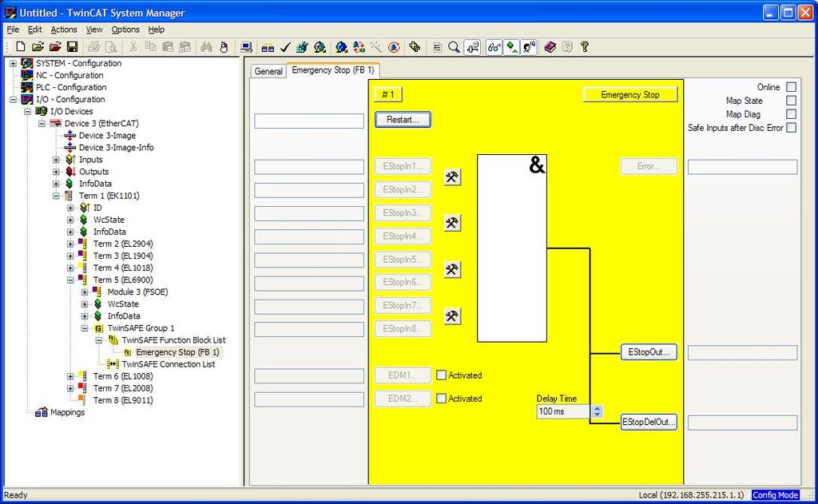This screenshot has width=818, height=504.
Task: Click the # 1 block number button
Action: (x=388, y=94)
